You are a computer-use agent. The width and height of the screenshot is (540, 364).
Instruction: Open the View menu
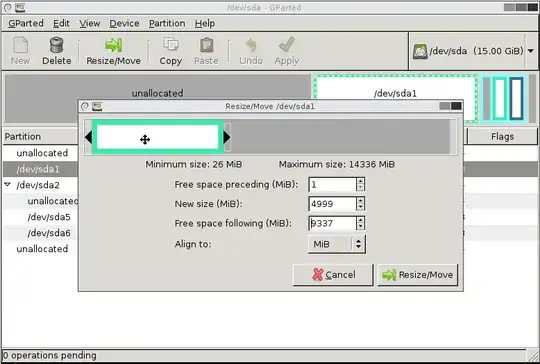click(x=90, y=23)
